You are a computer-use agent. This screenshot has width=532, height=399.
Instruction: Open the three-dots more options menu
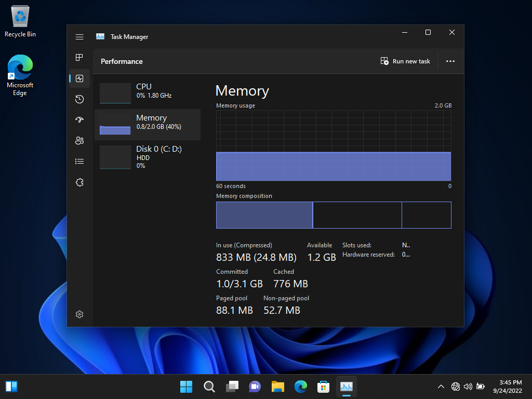450,61
